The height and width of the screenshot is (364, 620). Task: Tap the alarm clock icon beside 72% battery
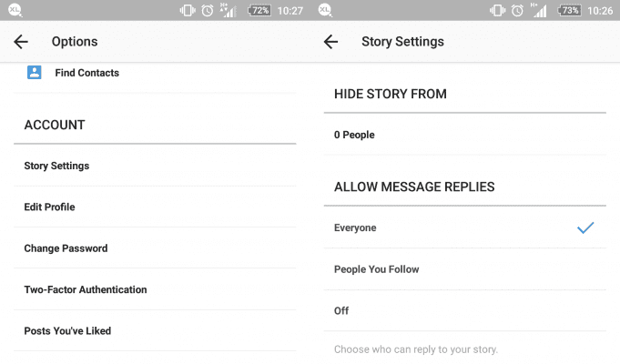[x=208, y=10]
